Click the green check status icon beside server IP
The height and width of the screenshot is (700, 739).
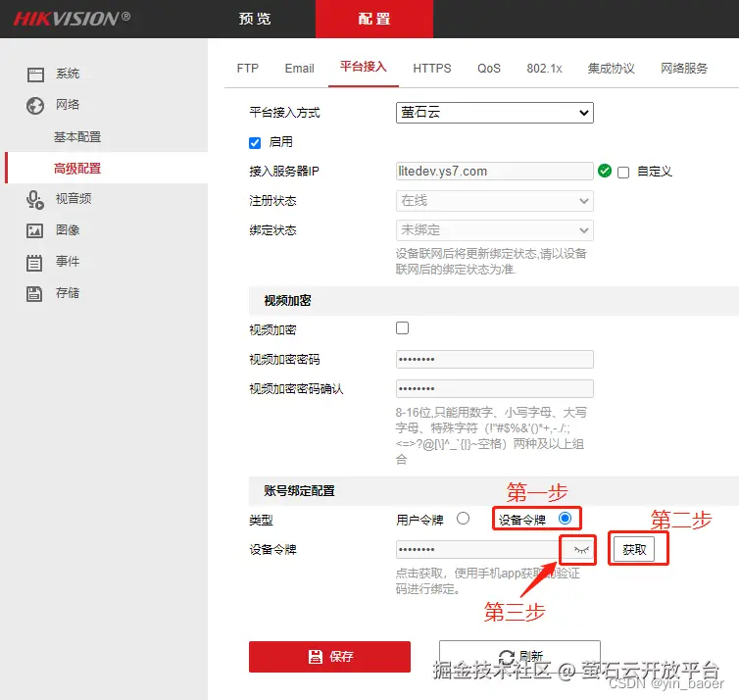point(605,171)
